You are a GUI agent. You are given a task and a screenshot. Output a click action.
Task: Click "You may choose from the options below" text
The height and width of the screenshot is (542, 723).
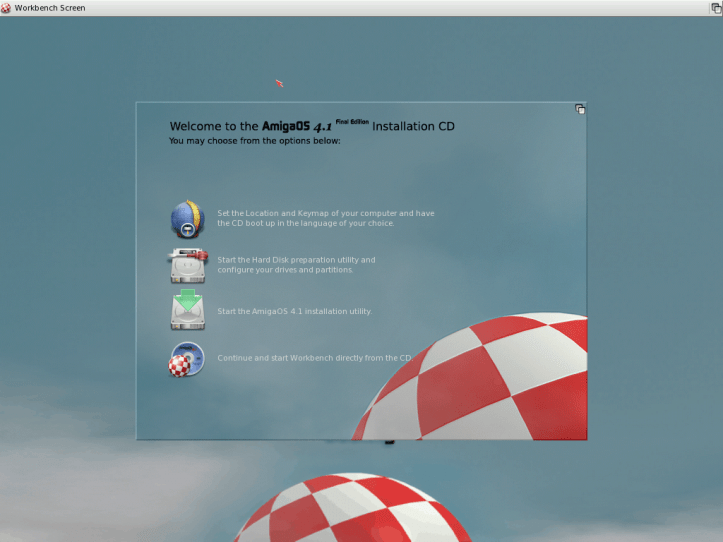pos(255,141)
